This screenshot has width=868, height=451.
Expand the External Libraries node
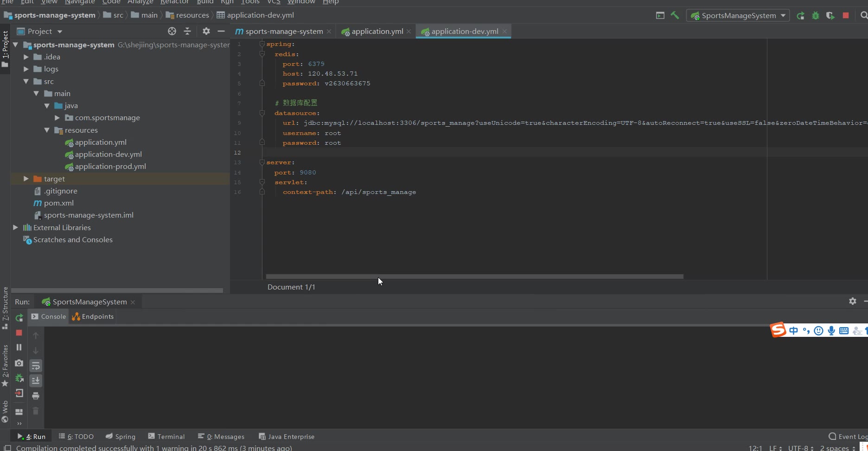[15, 227]
